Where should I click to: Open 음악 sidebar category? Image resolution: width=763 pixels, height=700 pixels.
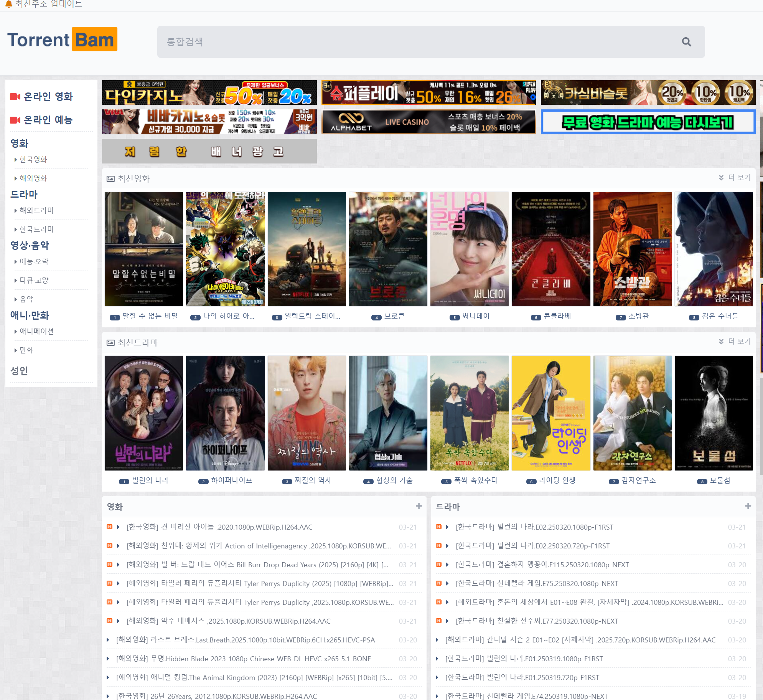tap(26, 299)
